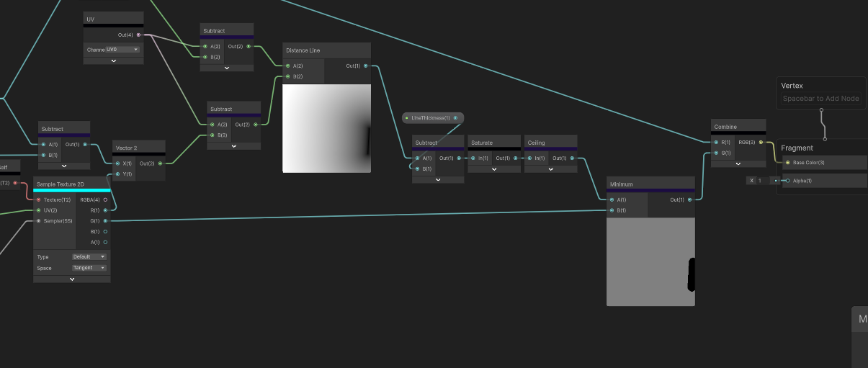Click the Distance Line gradient preview
Image resolution: width=868 pixels, height=368 pixels.
(x=326, y=128)
